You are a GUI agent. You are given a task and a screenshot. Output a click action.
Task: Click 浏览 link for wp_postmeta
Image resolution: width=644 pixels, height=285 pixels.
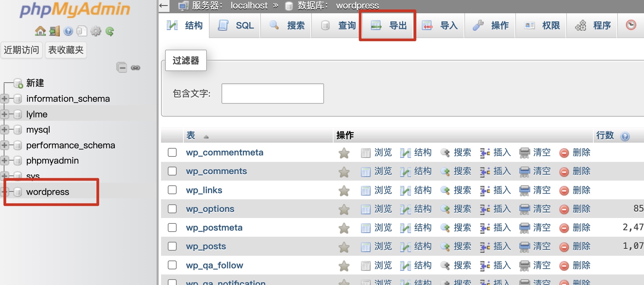[x=383, y=228]
